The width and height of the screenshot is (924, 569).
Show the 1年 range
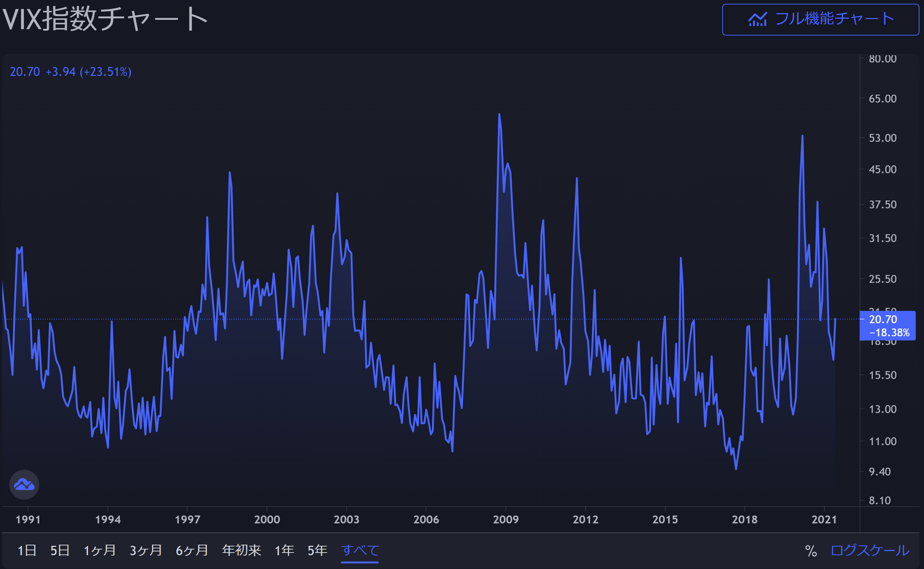click(284, 550)
